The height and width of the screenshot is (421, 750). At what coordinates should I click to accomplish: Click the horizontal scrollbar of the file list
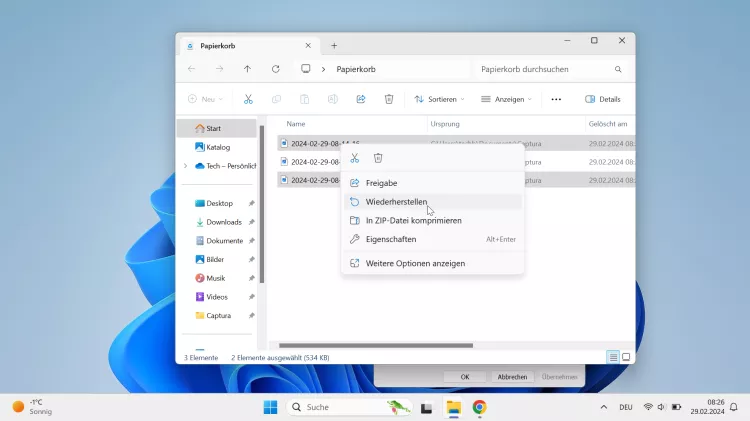pyautogui.click(x=375, y=346)
